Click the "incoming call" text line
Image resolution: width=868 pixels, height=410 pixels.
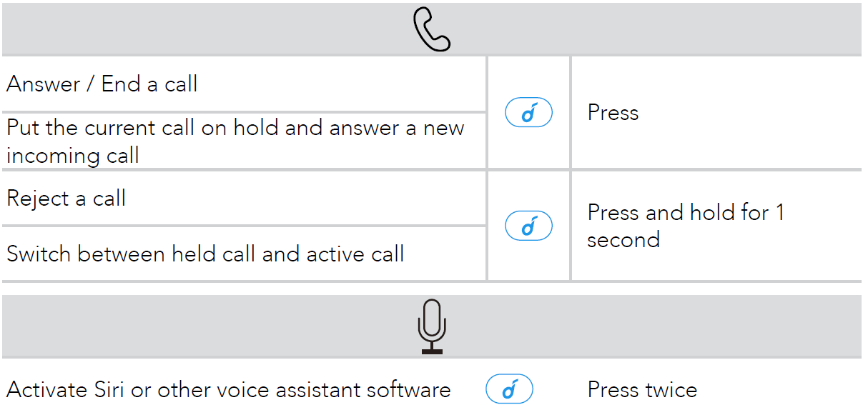[x=73, y=156]
